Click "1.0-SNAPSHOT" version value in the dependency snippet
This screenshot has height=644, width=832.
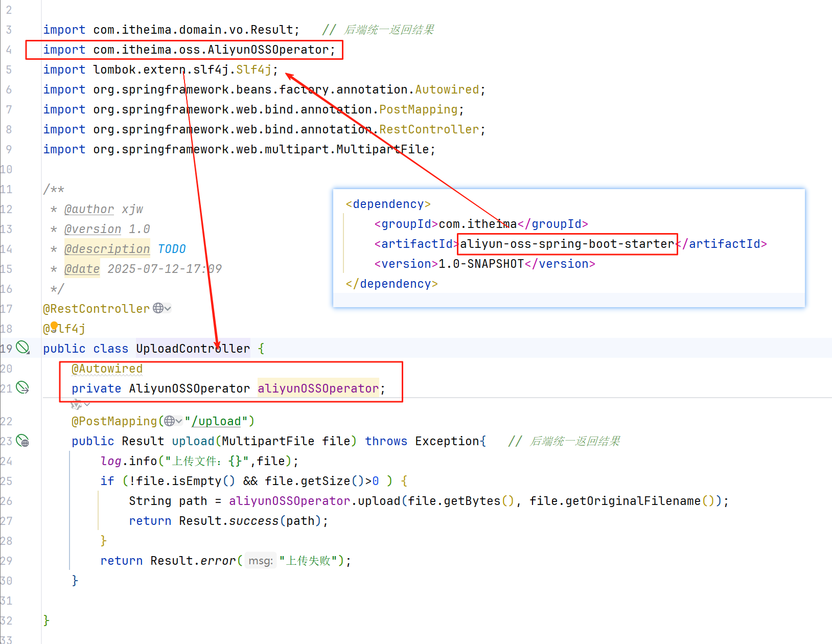pyautogui.click(x=481, y=264)
